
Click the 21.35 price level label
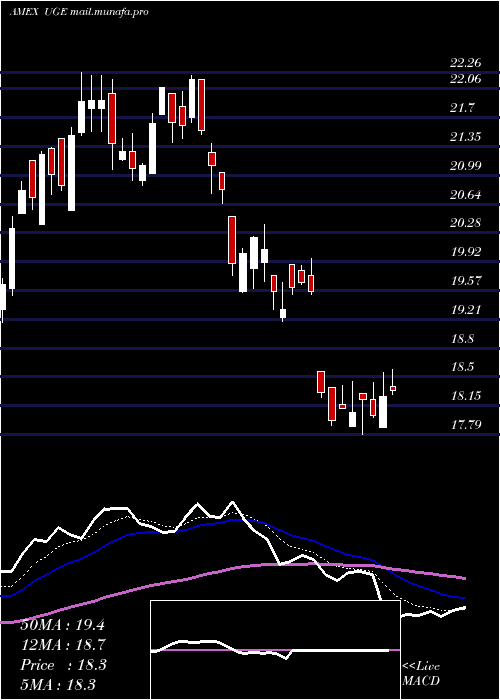pos(466,136)
